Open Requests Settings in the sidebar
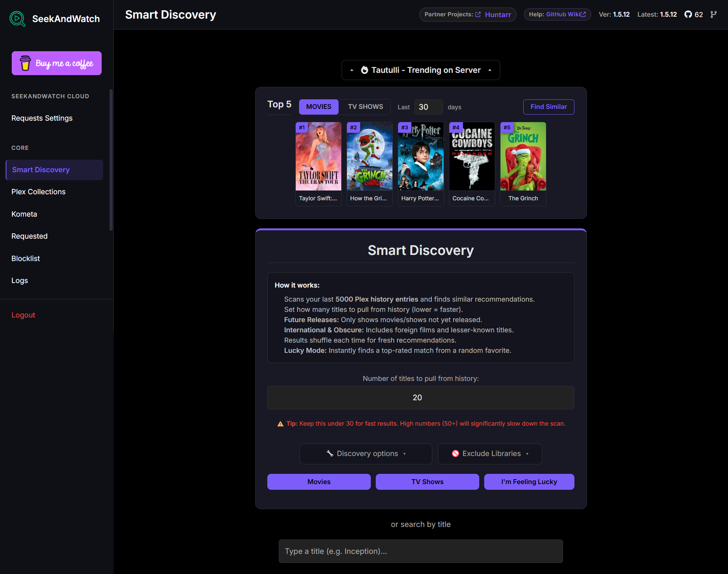 point(42,118)
